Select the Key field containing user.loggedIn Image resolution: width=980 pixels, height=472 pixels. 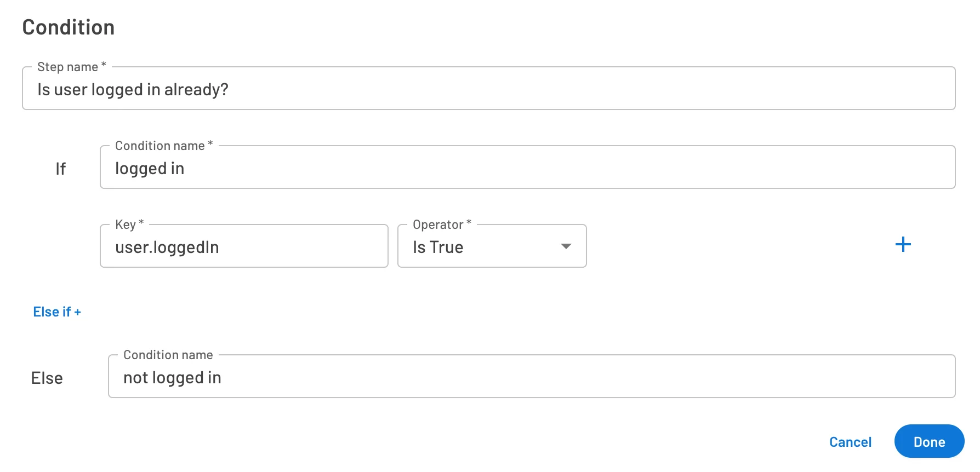click(244, 246)
